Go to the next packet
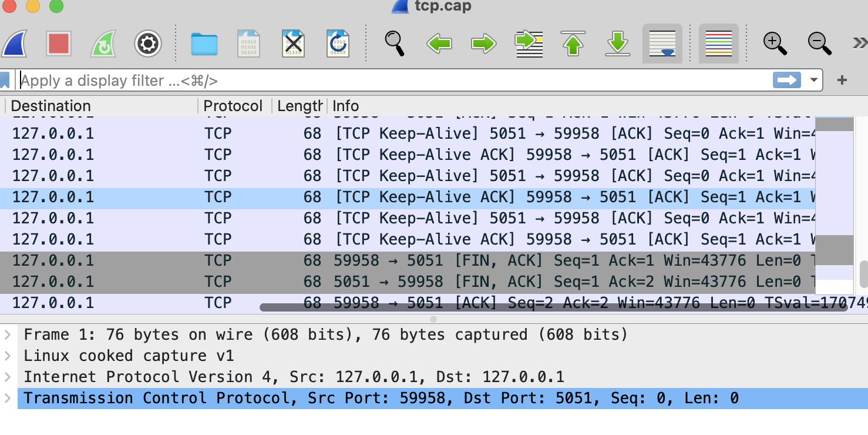The image size is (868, 435). (x=483, y=43)
